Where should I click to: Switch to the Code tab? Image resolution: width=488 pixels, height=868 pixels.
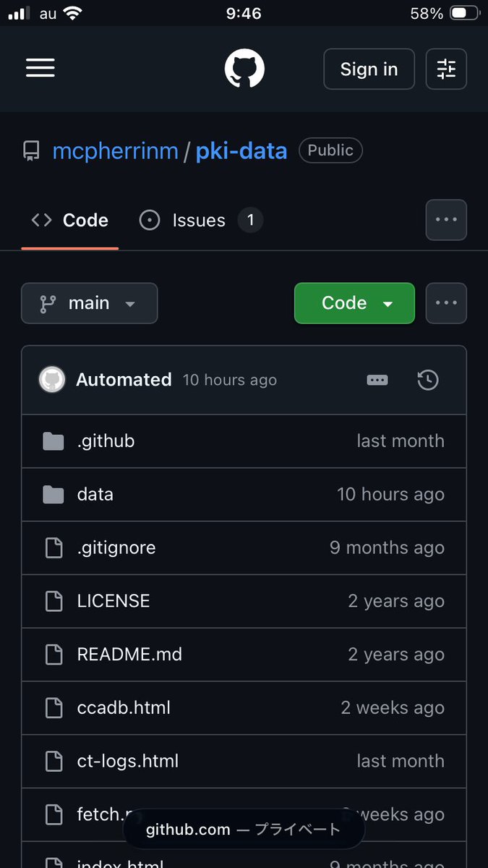(70, 221)
